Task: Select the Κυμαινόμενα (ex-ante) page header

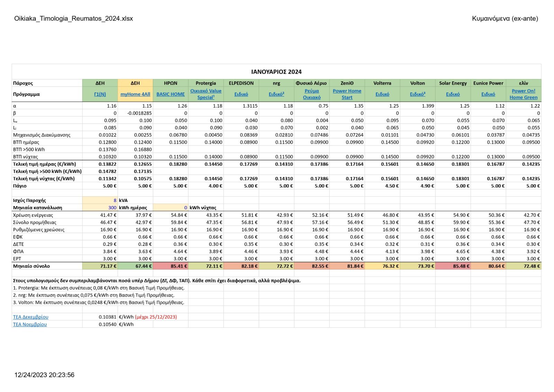Action: coord(505,19)
